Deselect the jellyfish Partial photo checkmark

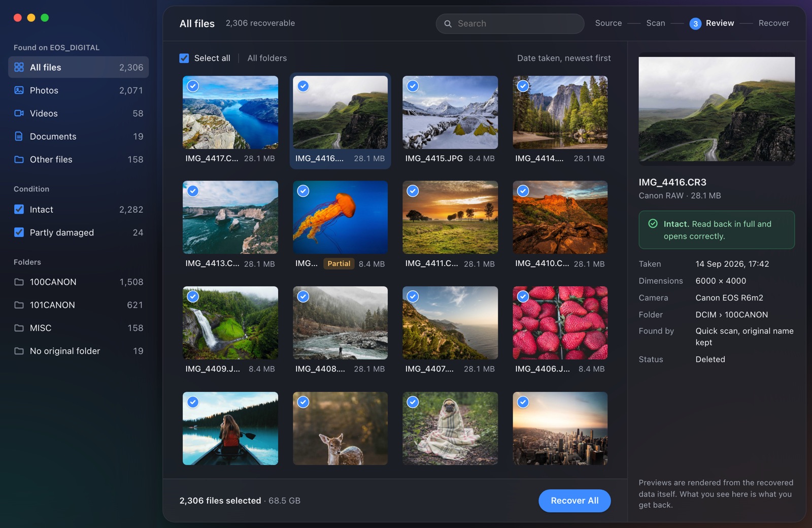click(x=303, y=191)
